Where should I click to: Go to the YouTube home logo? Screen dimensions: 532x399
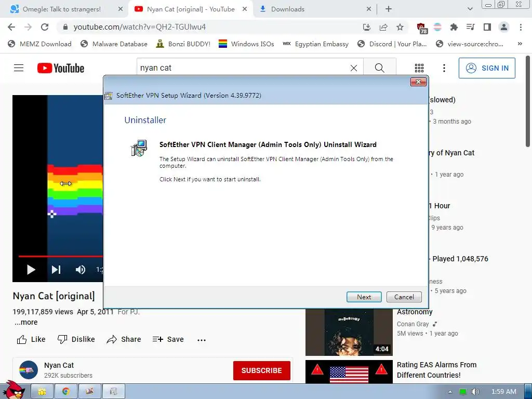[61, 68]
